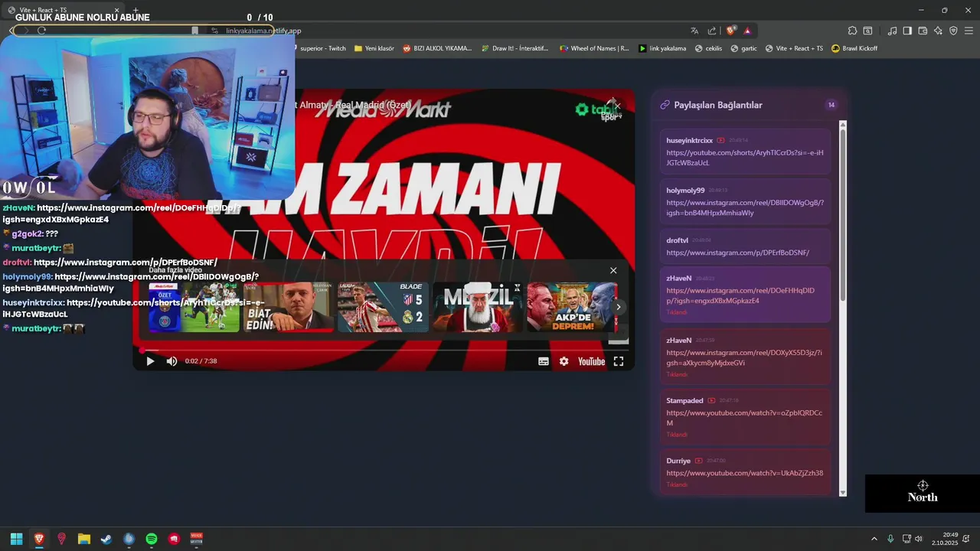Click the share page icon
Viewport: 980px width, 551px height.
coord(712,31)
